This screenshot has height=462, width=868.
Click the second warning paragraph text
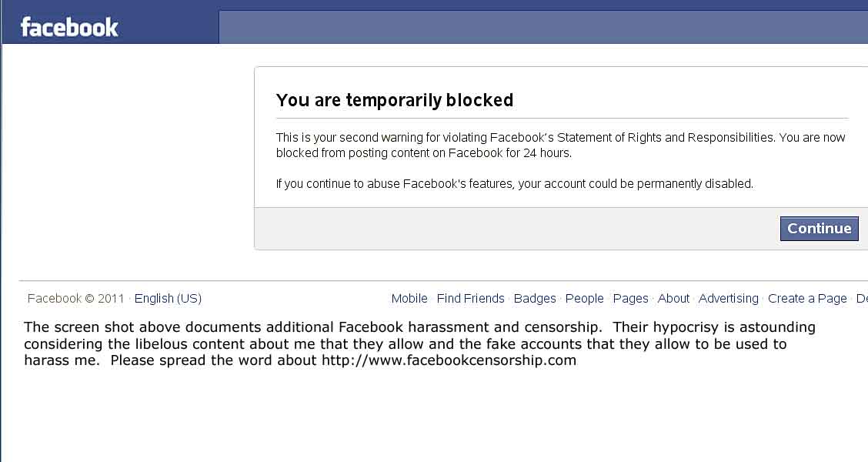[561, 145]
